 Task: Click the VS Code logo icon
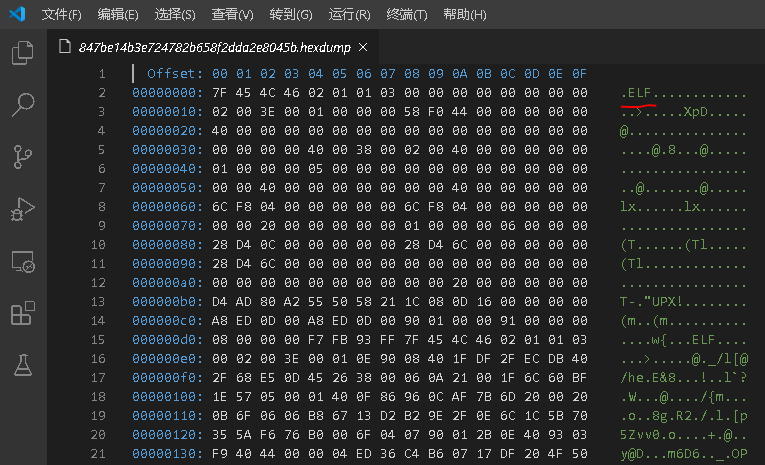tap(17, 14)
